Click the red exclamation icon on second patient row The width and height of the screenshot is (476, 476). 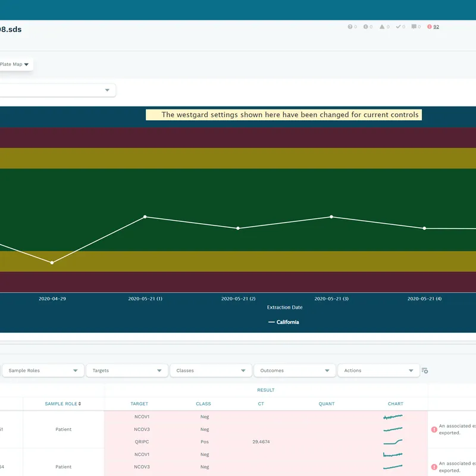point(434,466)
